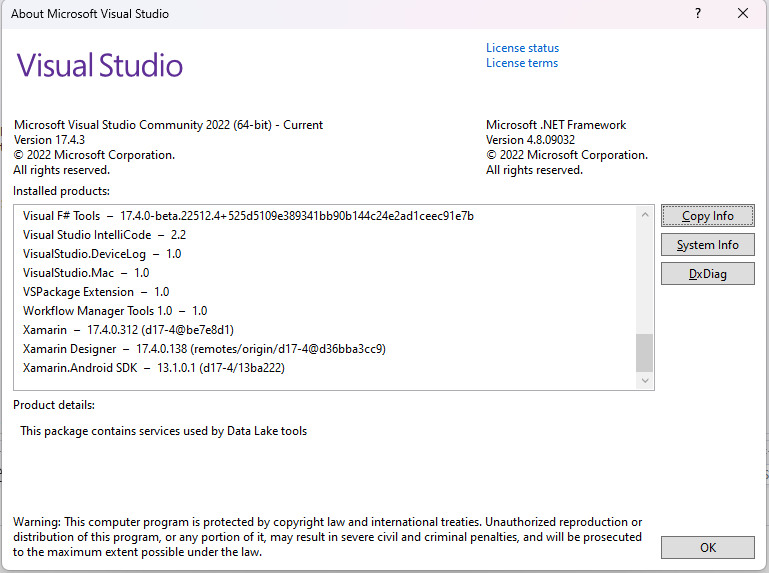This screenshot has height=573, width=769.
Task: Launch DxDiag diagnostics
Action: 708,274
